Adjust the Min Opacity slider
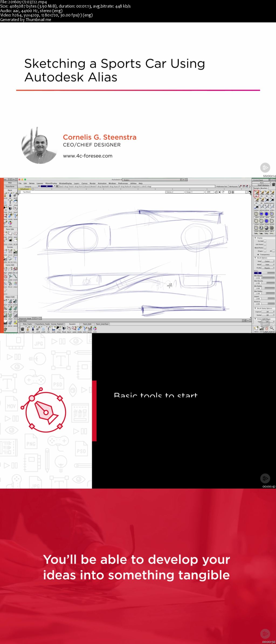This screenshot has width=276, height=644. click(268, 278)
